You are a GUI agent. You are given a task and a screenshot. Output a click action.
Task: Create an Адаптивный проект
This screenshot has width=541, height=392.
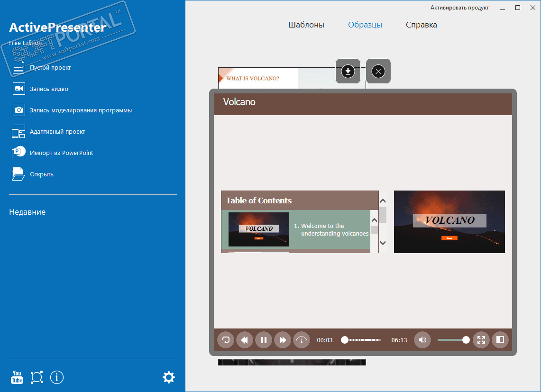point(48,131)
